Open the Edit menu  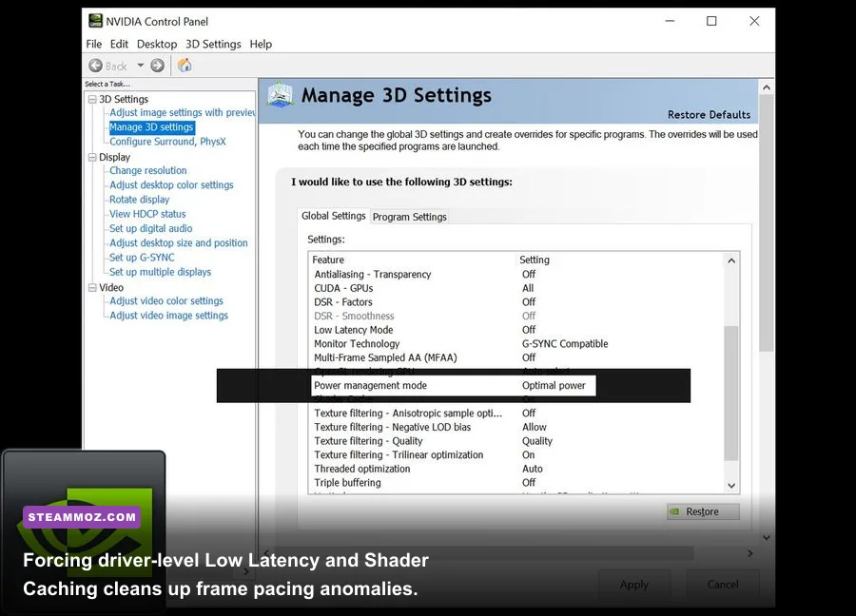tap(119, 44)
